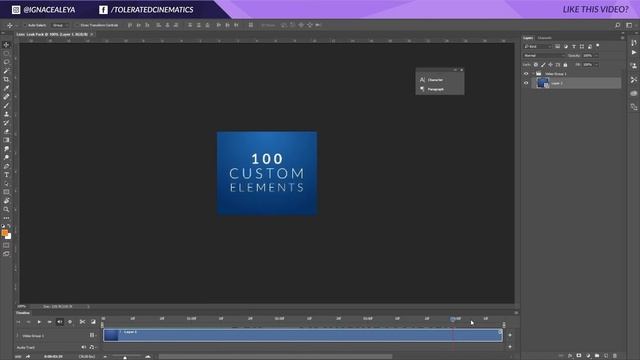The height and width of the screenshot is (360, 640).
Task: Click the foreground orange color swatch
Action: [x=4, y=233]
